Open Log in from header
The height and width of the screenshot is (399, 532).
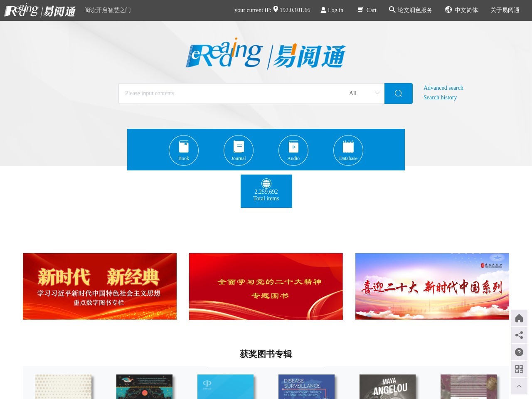pos(332,10)
